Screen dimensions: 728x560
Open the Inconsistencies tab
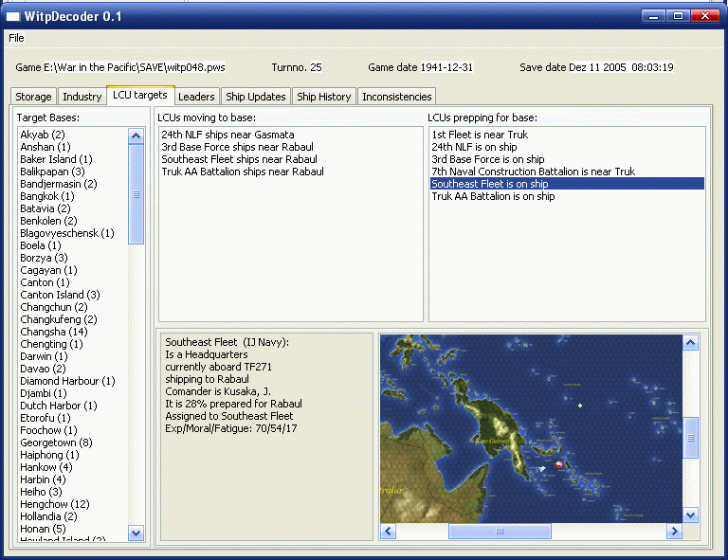tap(397, 97)
